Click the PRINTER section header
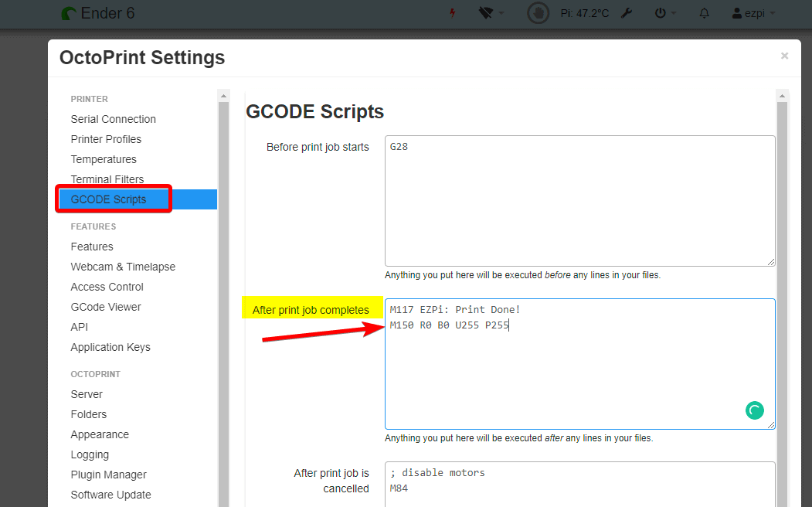The image size is (812, 507). pos(90,99)
